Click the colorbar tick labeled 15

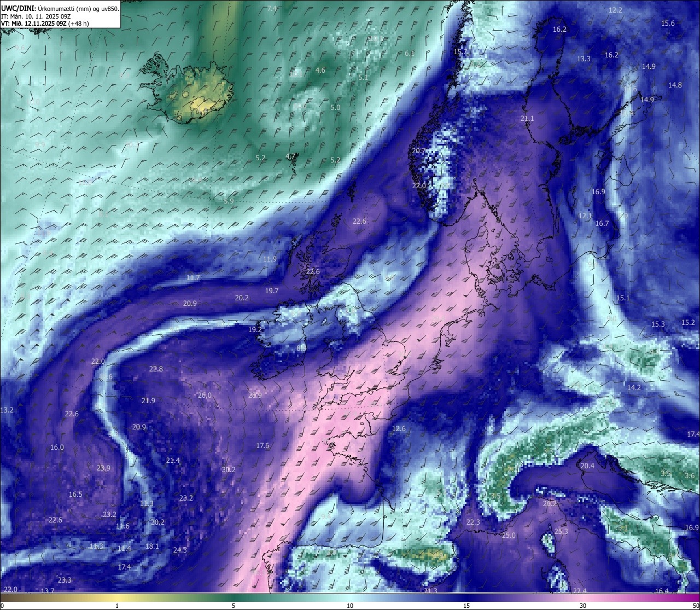466,606
